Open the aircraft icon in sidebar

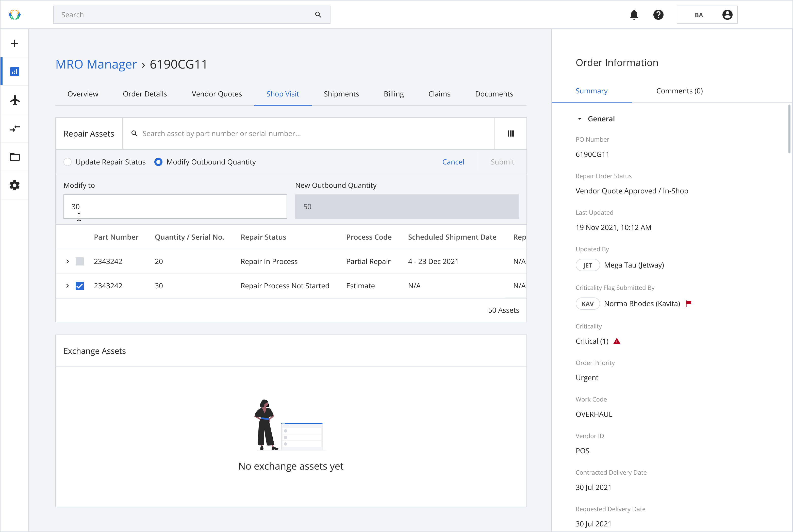(14, 100)
